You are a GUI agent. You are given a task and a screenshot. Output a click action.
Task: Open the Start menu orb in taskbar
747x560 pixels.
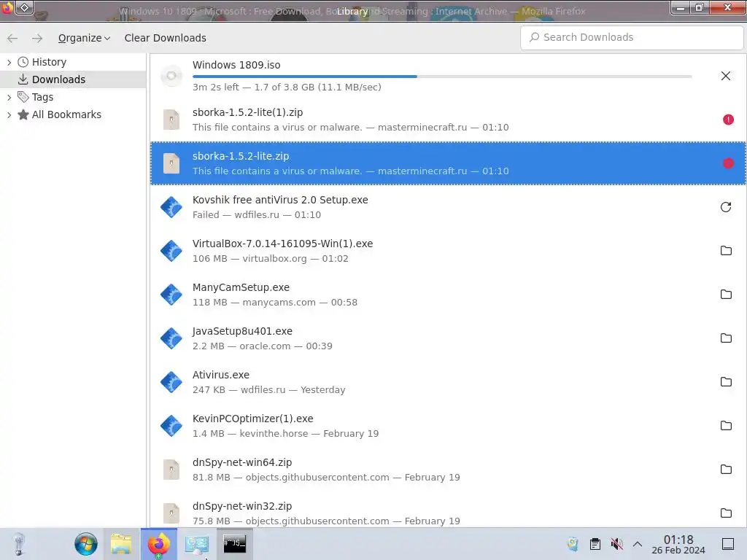click(x=86, y=544)
